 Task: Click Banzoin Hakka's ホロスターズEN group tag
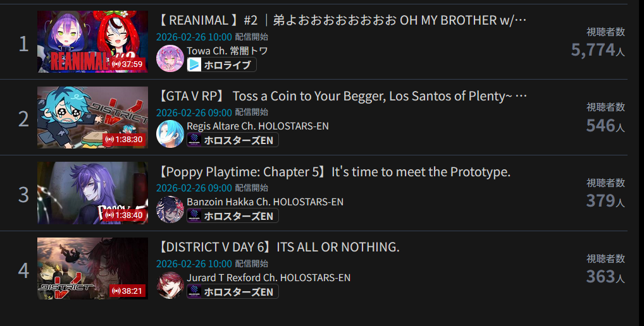233,215
